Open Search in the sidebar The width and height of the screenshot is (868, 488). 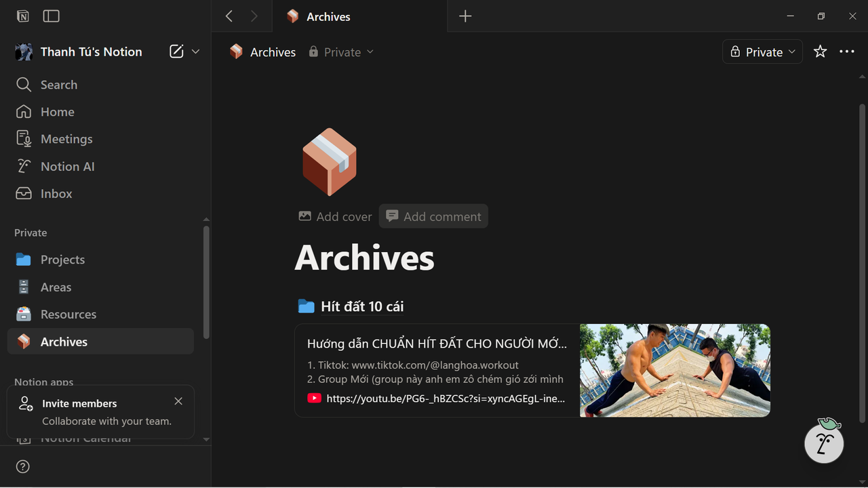[58, 85]
